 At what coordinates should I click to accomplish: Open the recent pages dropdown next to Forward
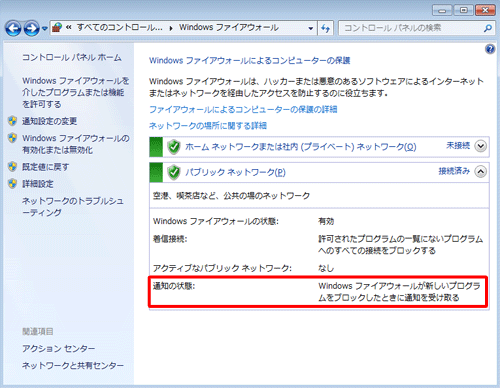coord(45,29)
